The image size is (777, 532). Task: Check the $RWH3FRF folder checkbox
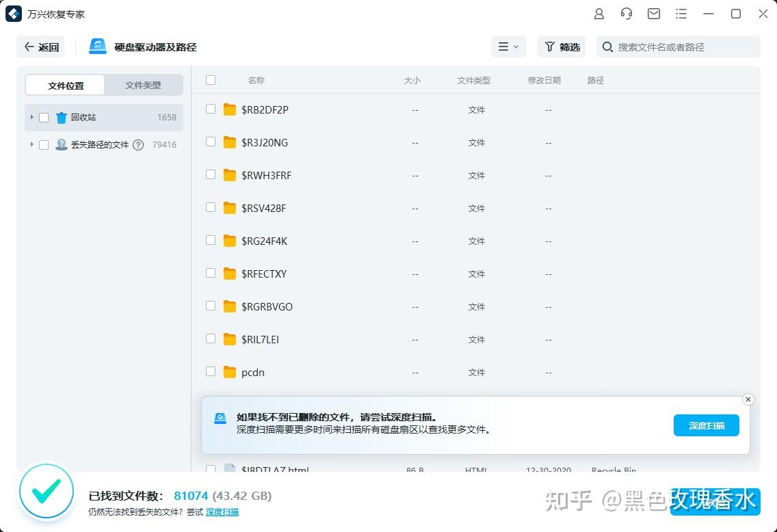coord(211,174)
